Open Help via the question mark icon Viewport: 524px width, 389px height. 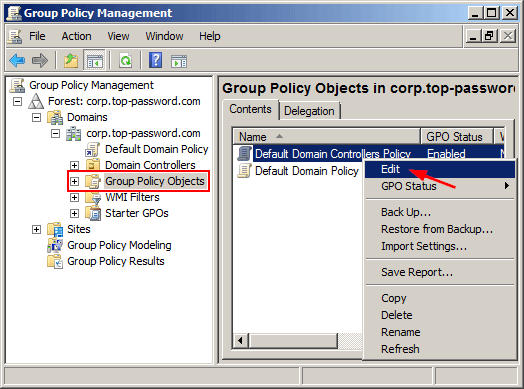(x=155, y=60)
